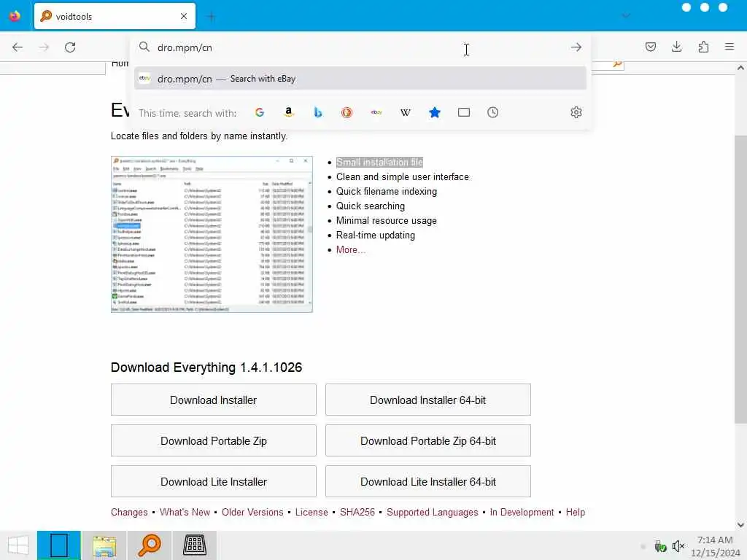
Task: Select 'dro.mpm/cn Search with eBay' suggestion
Action: point(360,79)
